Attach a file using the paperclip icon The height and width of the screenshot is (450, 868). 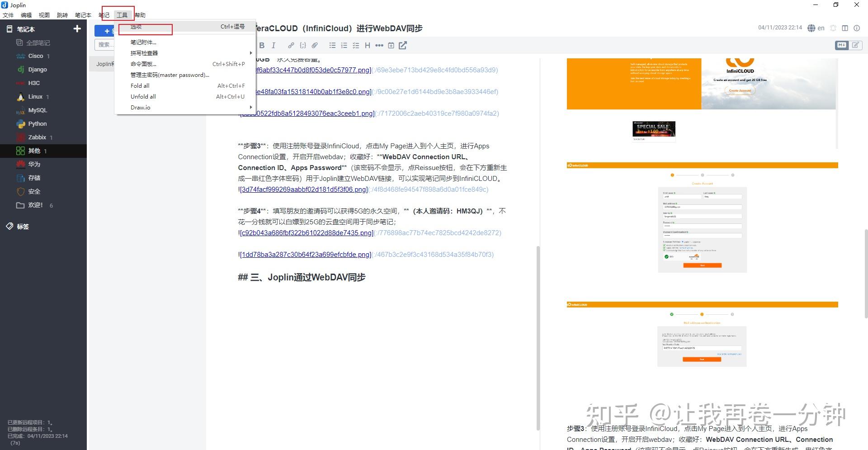coord(315,45)
